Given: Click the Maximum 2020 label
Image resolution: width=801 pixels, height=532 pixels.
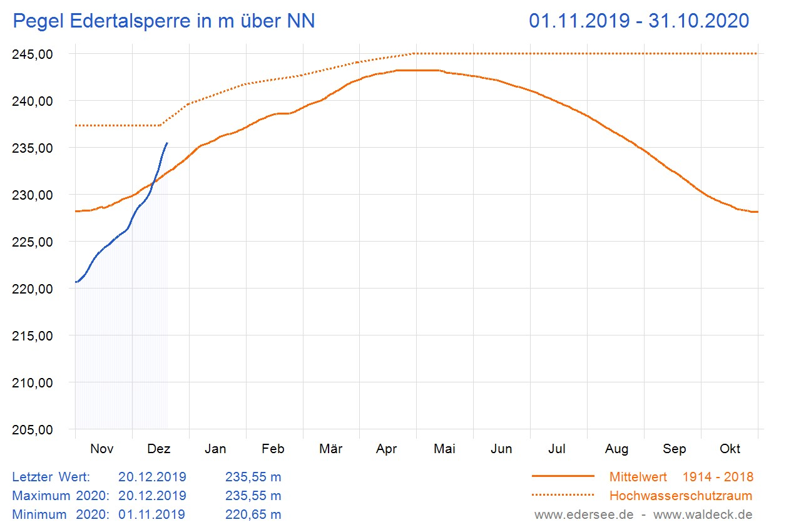Looking at the screenshot, I should click(61, 496).
